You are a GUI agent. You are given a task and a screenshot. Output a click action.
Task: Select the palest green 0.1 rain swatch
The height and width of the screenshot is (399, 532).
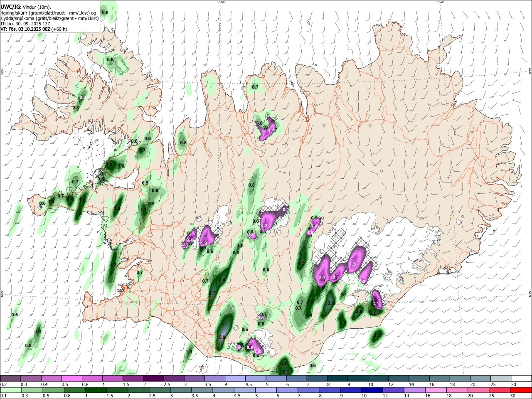point(11,390)
